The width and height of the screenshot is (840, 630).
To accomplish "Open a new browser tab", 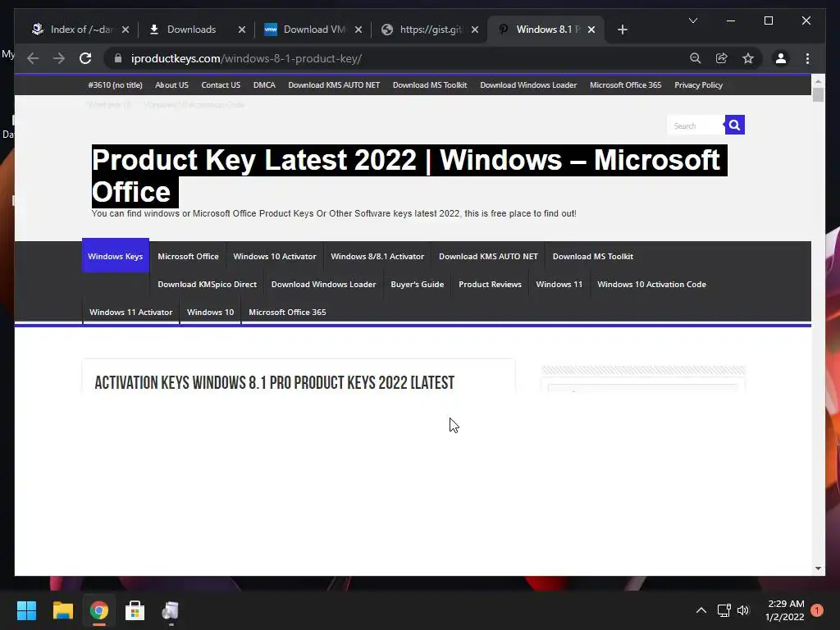I will [x=622, y=30].
